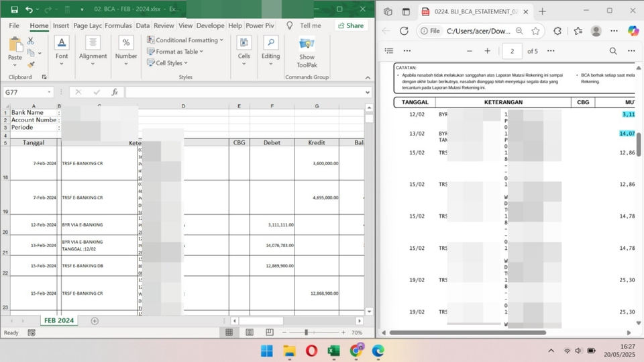The width and height of the screenshot is (644, 362).
Task: Click the PDF search magnifier icon
Action: pyautogui.click(x=612, y=50)
